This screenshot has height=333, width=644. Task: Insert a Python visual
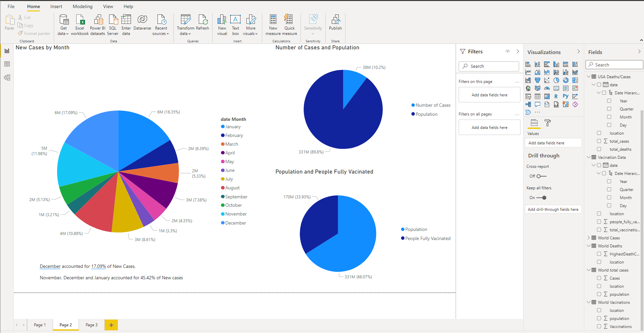click(565, 96)
